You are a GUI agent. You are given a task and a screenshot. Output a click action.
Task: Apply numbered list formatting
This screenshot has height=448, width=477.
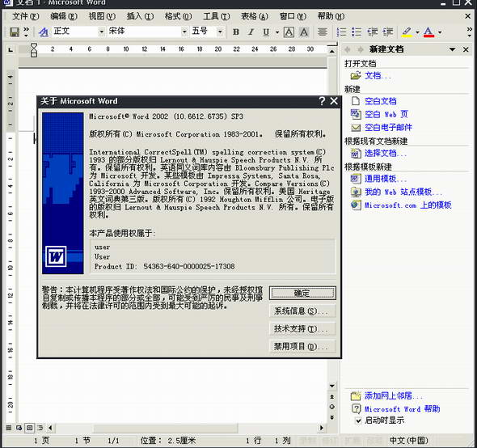click(341, 32)
